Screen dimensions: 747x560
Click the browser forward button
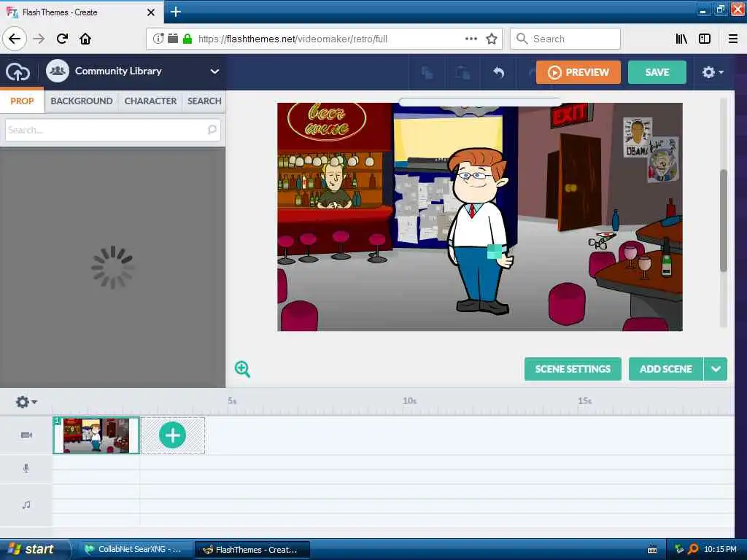tap(39, 39)
